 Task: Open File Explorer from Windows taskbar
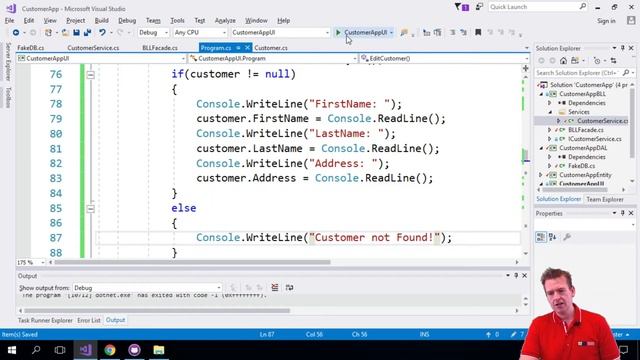click(159, 350)
